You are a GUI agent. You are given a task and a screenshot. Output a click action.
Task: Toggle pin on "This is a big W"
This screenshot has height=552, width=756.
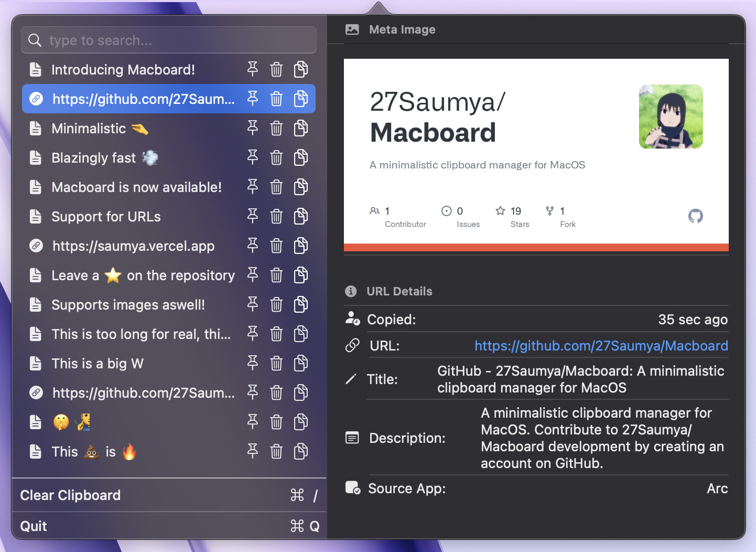coord(253,363)
